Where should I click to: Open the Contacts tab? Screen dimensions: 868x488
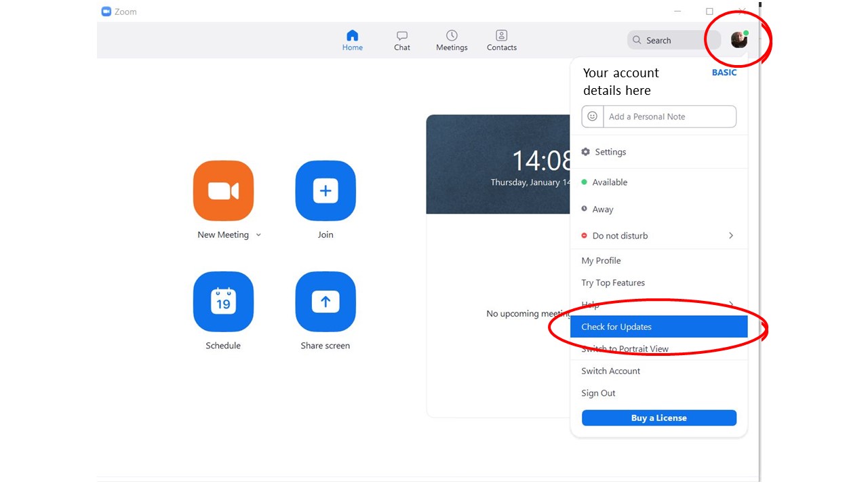[502, 41]
